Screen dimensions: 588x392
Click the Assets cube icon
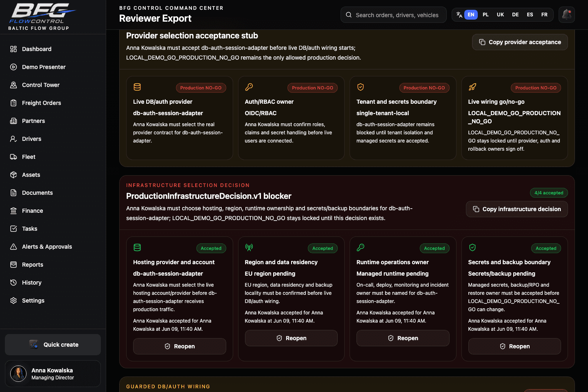tap(13, 175)
